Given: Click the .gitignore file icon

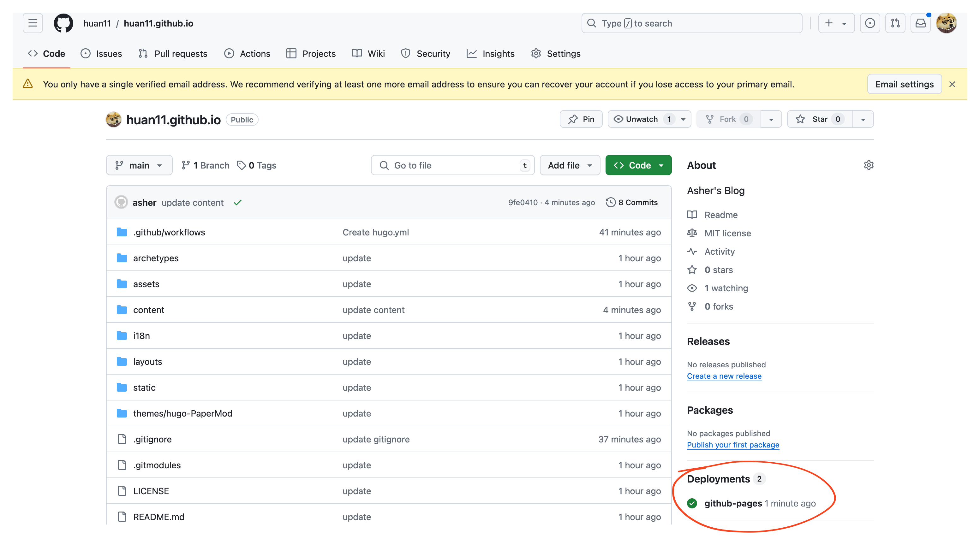Looking at the screenshot, I should click(122, 439).
